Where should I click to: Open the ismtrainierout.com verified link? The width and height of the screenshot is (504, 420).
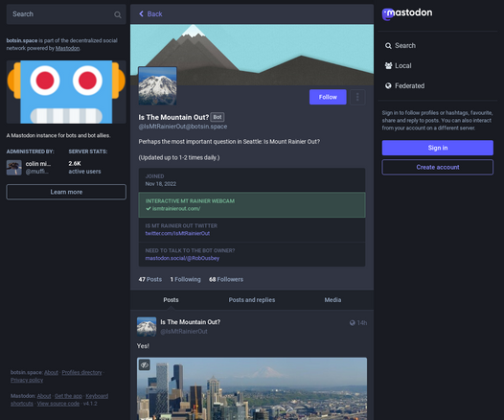176,209
